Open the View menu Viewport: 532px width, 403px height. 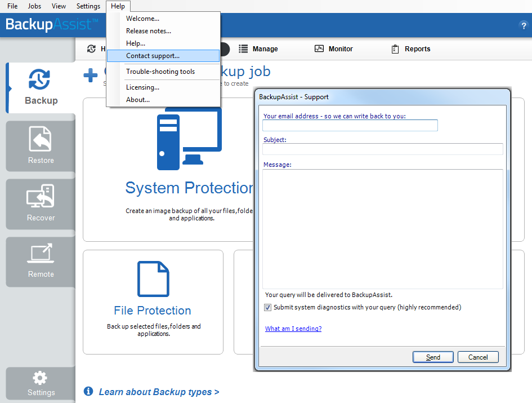(x=59, y=6)
